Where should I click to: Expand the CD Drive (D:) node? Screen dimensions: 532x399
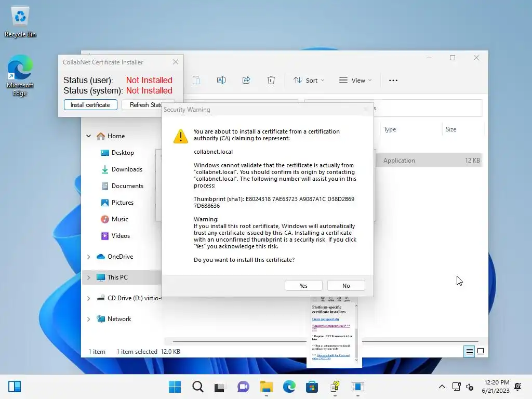(x=88, y=298)
